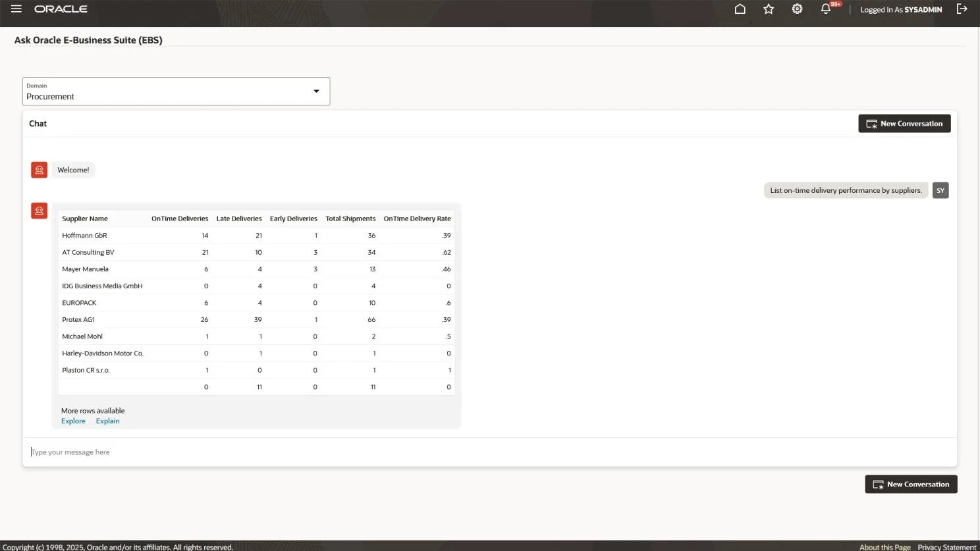Open the Settings gear icon
Image resolution: width=980 pixels, height=551 pixels.
click(797, 9)
